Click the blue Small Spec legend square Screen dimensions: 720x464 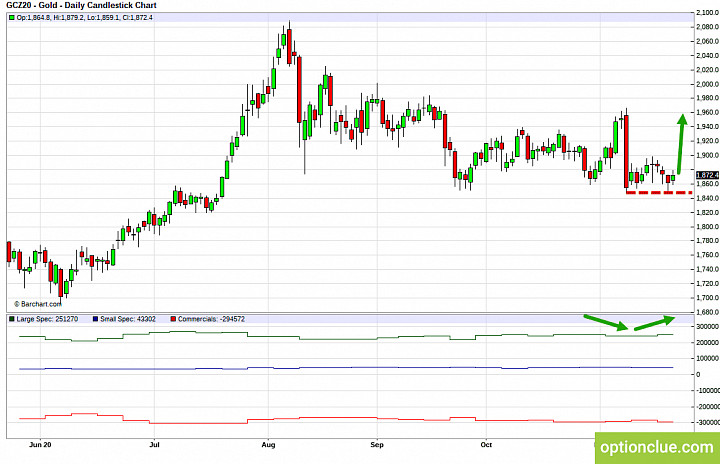pyautogui.click(x=95, y=319)
